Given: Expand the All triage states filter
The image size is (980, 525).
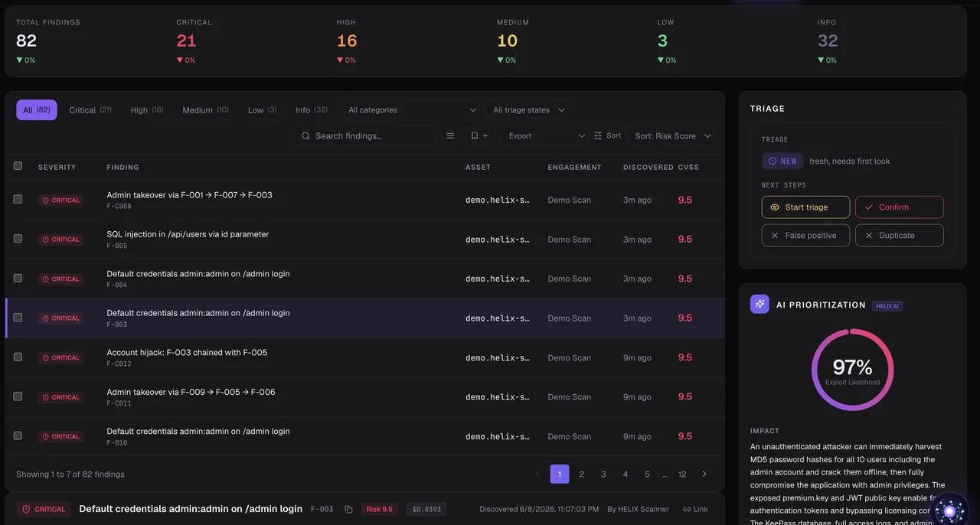Looking at the screenshot, I should click(529, 110).
